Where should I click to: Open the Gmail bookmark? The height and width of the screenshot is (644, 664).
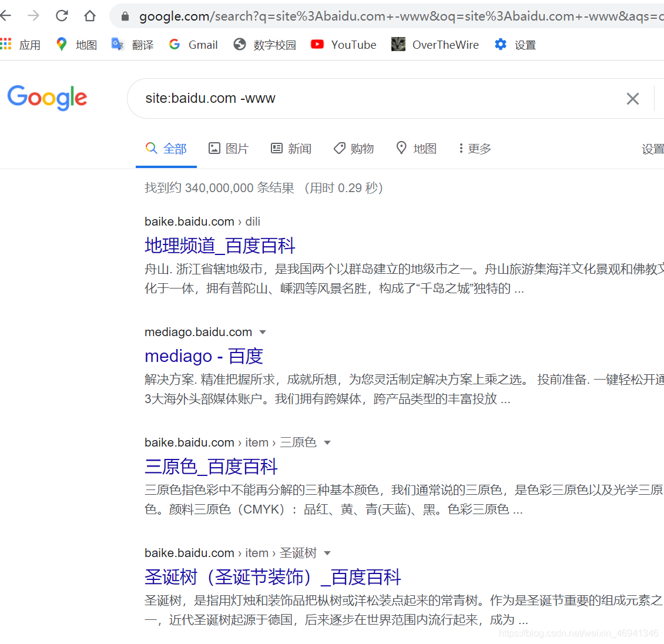coord(193,45)
